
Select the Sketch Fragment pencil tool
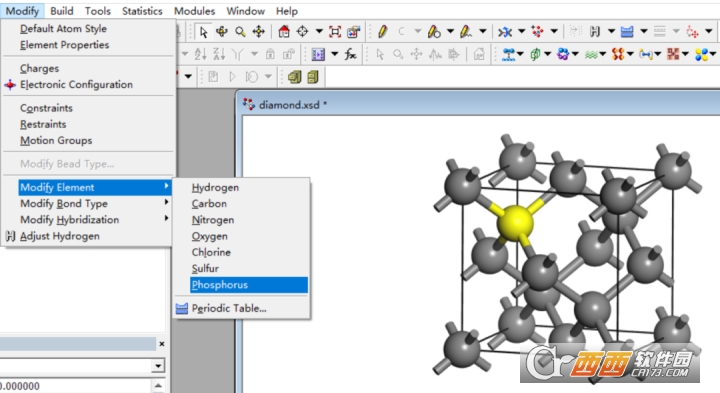466,31
